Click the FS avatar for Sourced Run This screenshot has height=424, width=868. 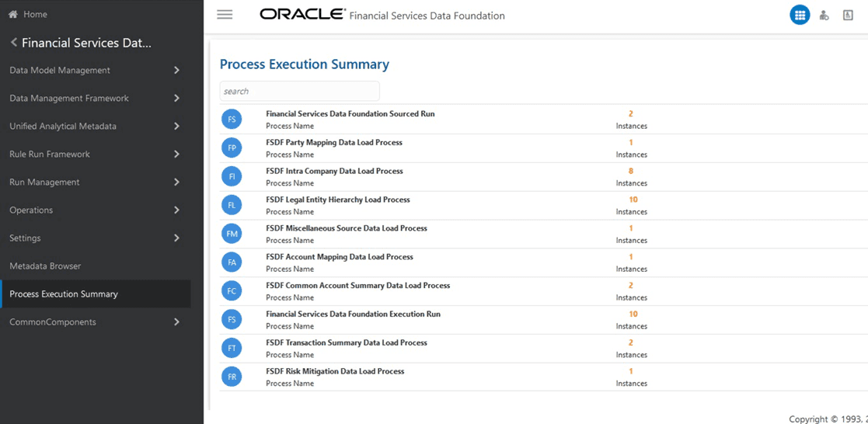(232, 120)
